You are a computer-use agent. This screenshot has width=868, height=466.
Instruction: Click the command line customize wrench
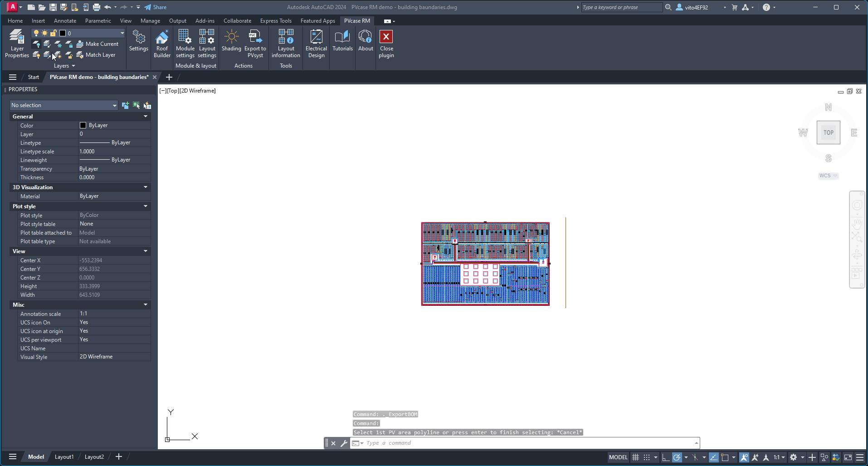[x=344, y=443]
